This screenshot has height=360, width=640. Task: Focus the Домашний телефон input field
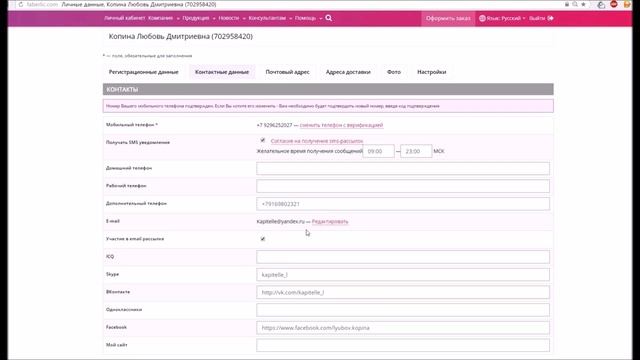click(x=403, y=169)
